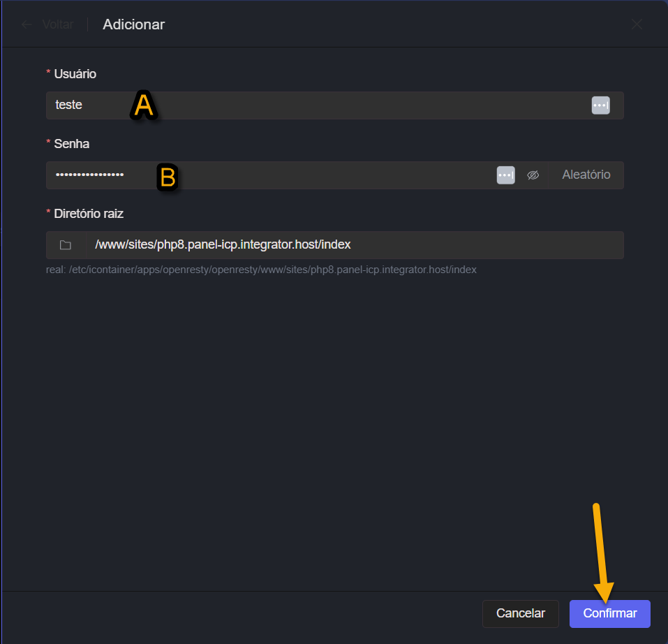This screenshot has width=668, height=644.
Task: Close the Adicionar dialog with X
Action: point(637,24)
